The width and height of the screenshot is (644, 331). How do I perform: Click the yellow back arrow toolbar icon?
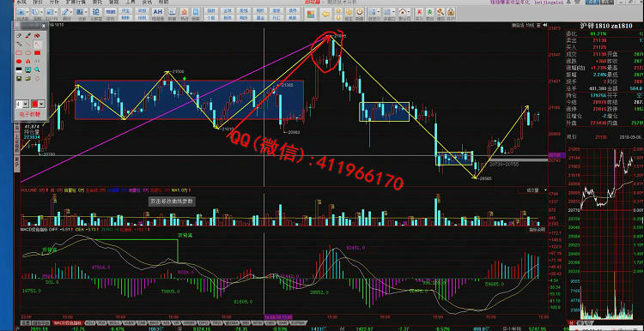coord(325,14)
